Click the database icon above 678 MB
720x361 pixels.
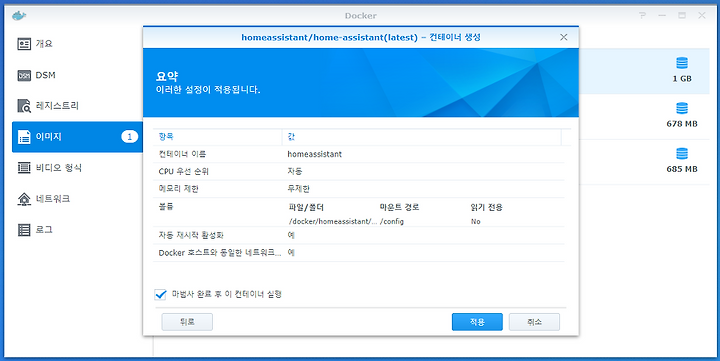click(682, 108)
